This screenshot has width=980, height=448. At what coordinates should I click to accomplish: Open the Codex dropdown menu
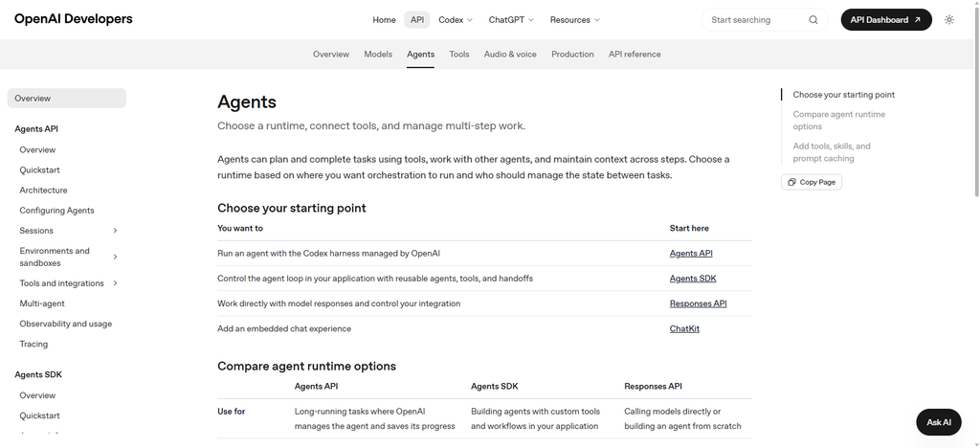(x=456, y=20)
